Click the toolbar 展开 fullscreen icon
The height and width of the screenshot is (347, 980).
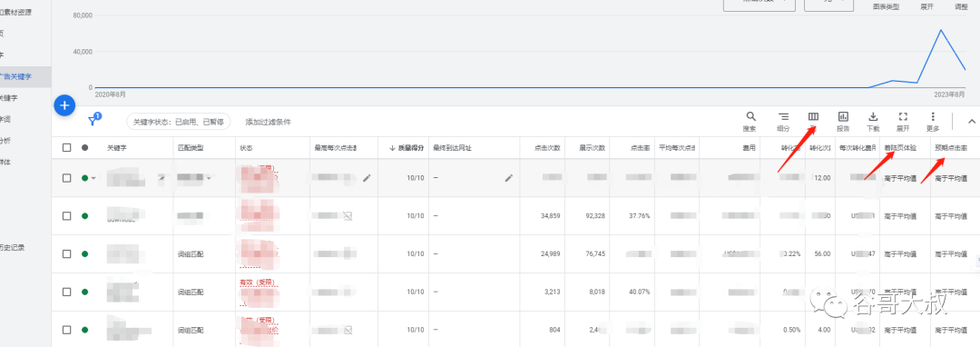(903, 116)
